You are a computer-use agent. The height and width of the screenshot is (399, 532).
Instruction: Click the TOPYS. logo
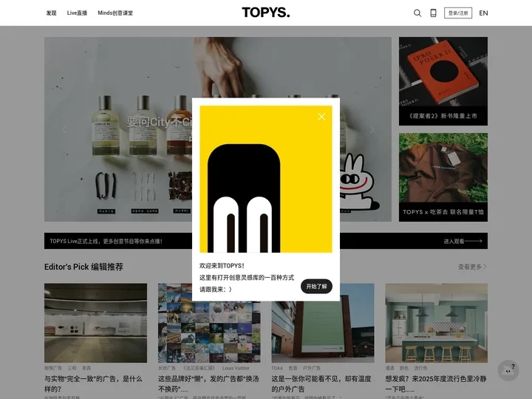click(266, 13)
